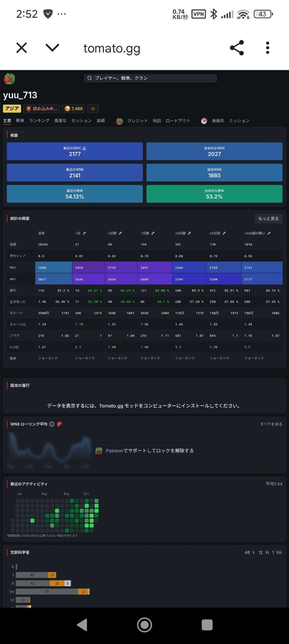Open the セッション tab
Image resolution: width=289 pixels, height=644 pixels.
click(81, 121)
